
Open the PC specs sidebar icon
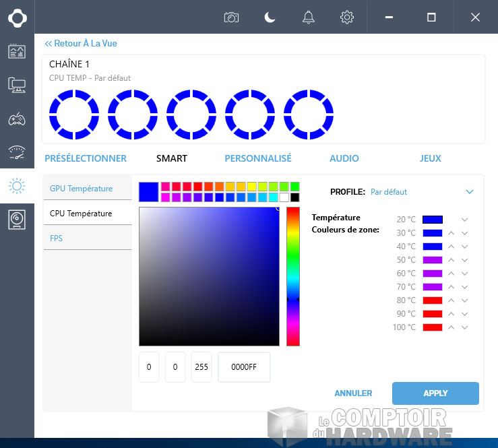coord(17,85)
